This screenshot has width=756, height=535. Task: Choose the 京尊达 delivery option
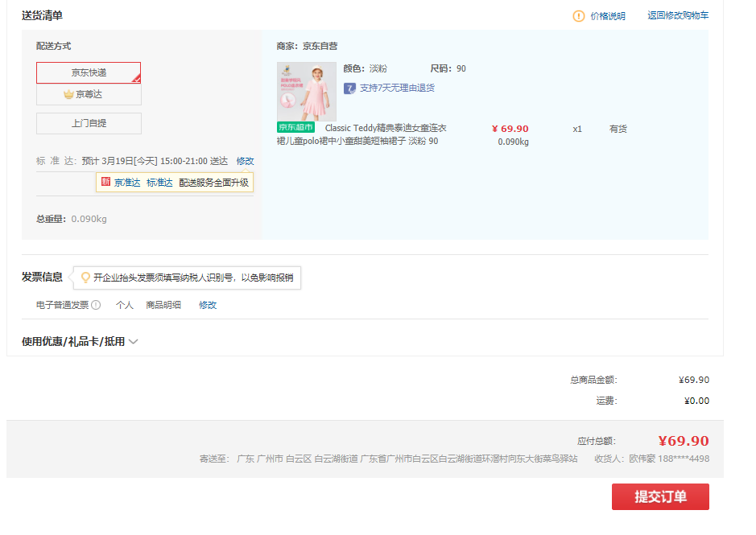click(x=89, y=95)
